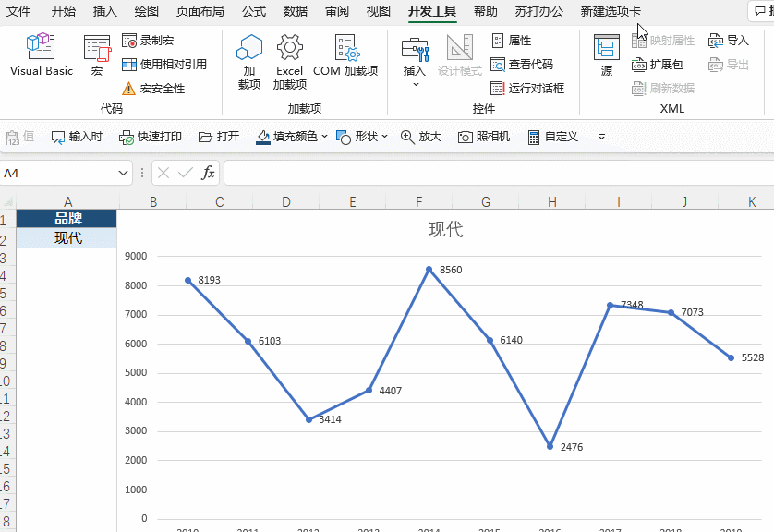This screenshot has height=532, width=774.
Task: Open the 新建选项卡 tab
Action: point(611,11)
